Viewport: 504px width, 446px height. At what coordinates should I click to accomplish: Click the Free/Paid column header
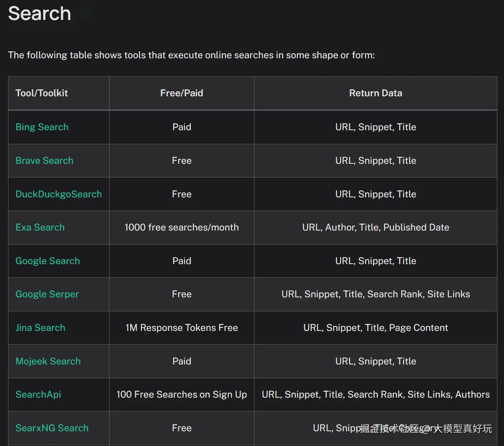pyautogui.click(x=182, y=93)
